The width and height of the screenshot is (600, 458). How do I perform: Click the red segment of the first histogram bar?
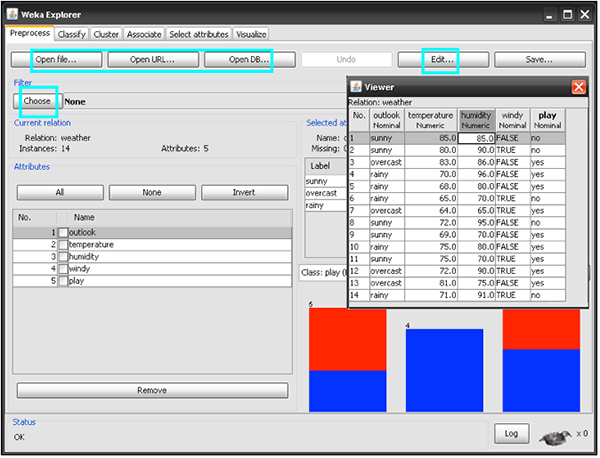coord(347,339)
